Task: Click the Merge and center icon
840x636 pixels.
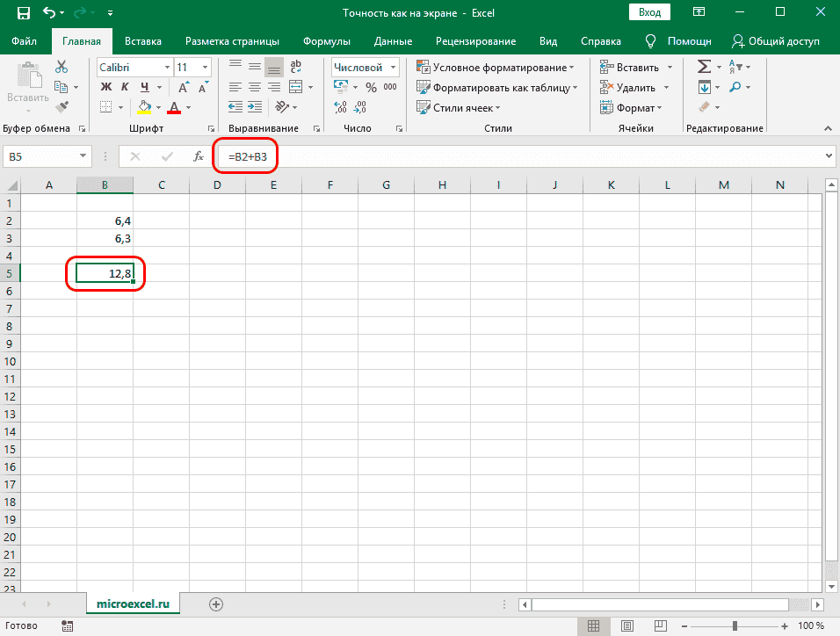Action: point(297,86)
